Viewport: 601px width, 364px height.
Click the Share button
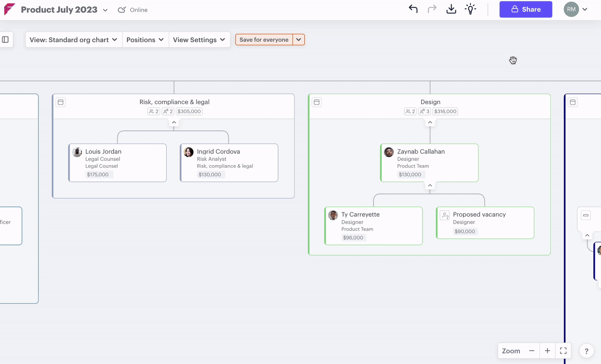click(525, 9)
